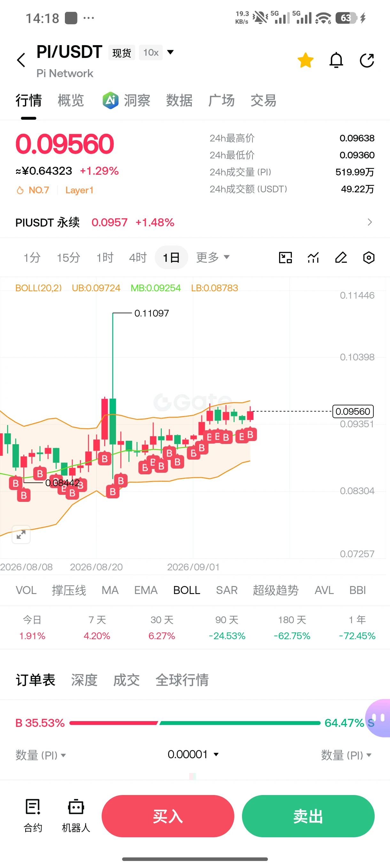The width and height of the screenshot is (390, 868).
Task: Toggle AVL indicator
Action: click(x=324, y=590)
